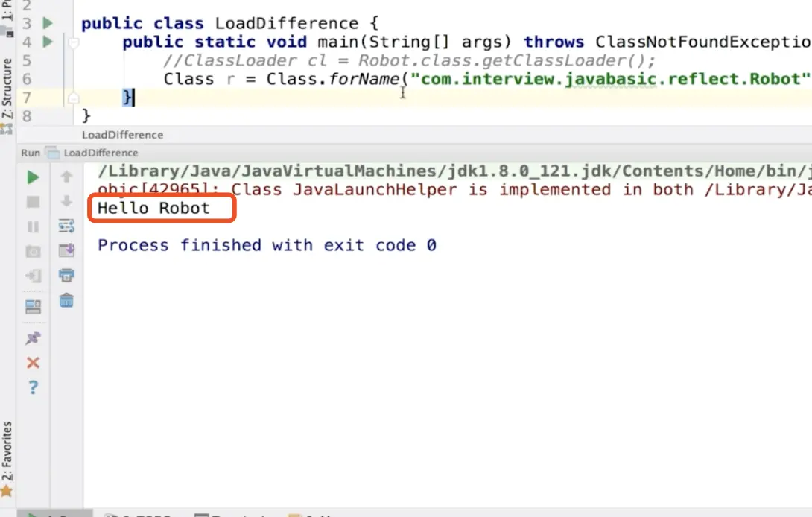812x517 pixels.
Task: Click the Exit icon in Run toolbar
Action: click(x=33, y=276)
